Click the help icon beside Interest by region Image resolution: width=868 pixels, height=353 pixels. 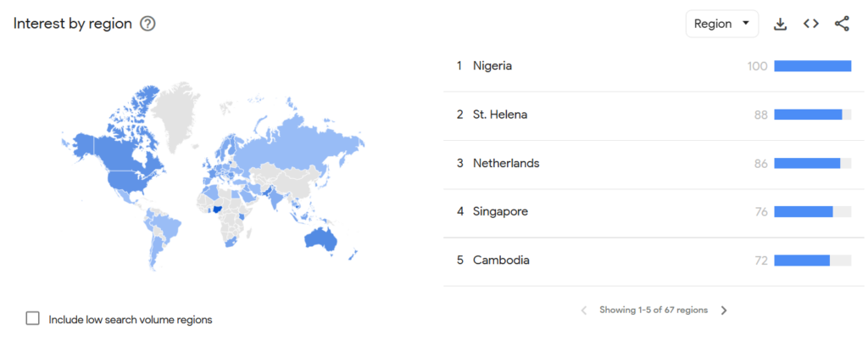[x=147, y=24]
